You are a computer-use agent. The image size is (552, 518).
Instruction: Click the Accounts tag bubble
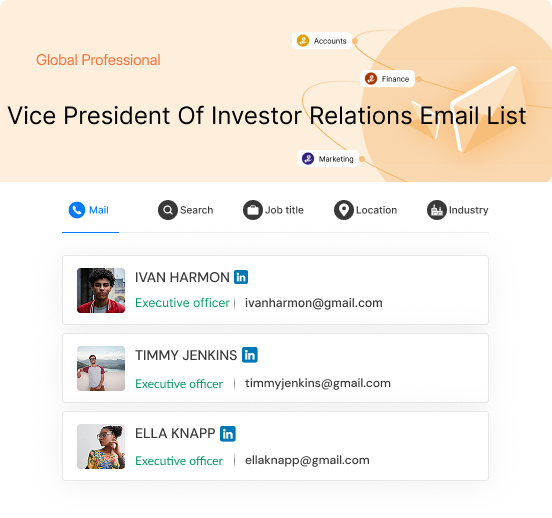click(322, 41)
